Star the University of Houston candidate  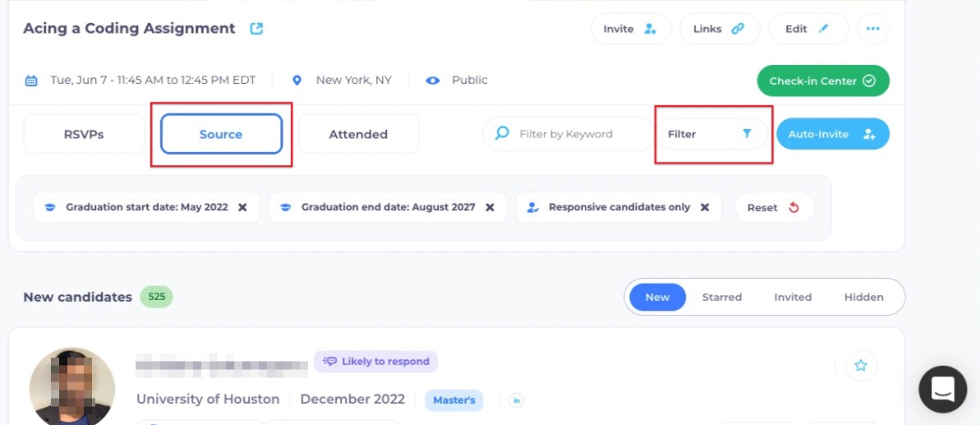tap(860, 366)
